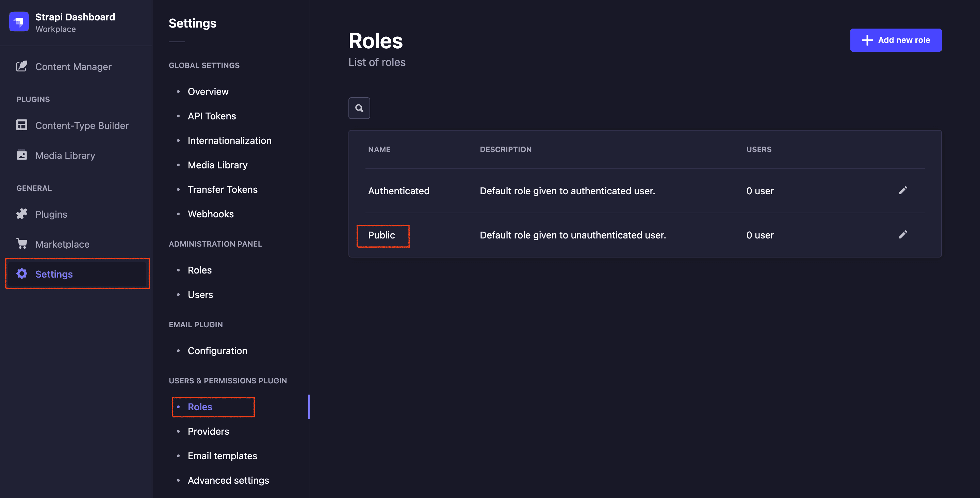Go to Email templates

tap(223, 455)
